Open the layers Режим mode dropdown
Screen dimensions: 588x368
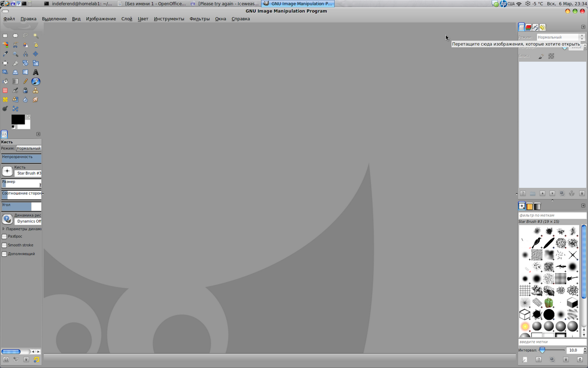pyautogui.click(x=561, y=37)
